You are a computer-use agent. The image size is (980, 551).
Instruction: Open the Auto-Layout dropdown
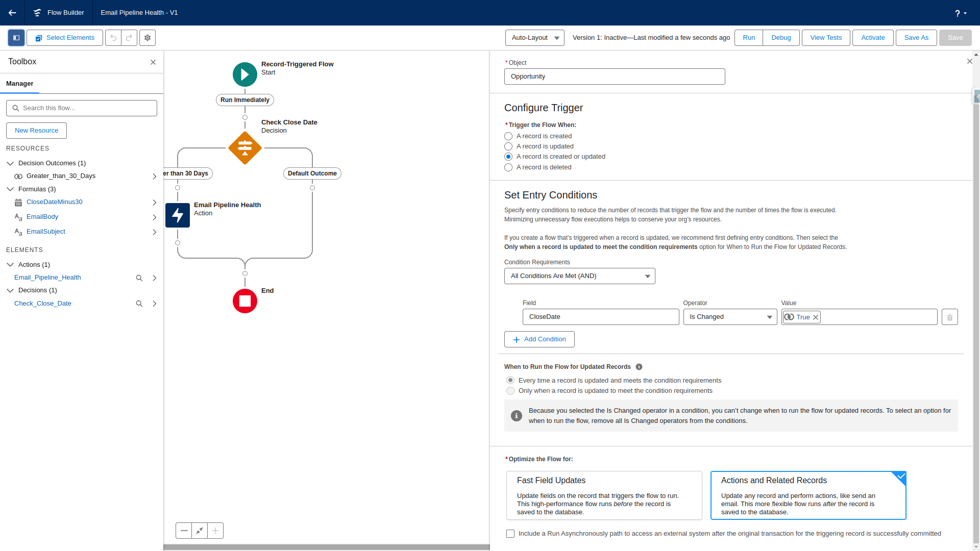[x=534, y=37]
